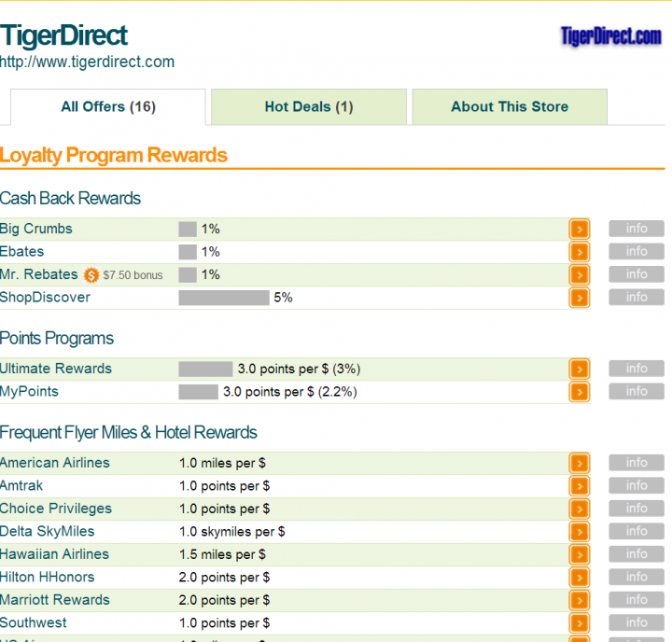
Task: Open the Marriott Rewards program link
Action: click(55, 600)
